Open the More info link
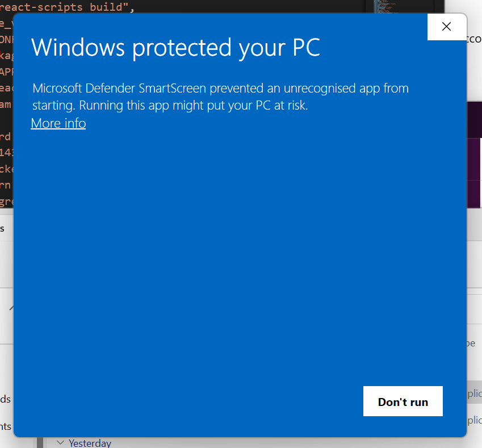This screenshot has width=482, height=448. pos(58,123)
